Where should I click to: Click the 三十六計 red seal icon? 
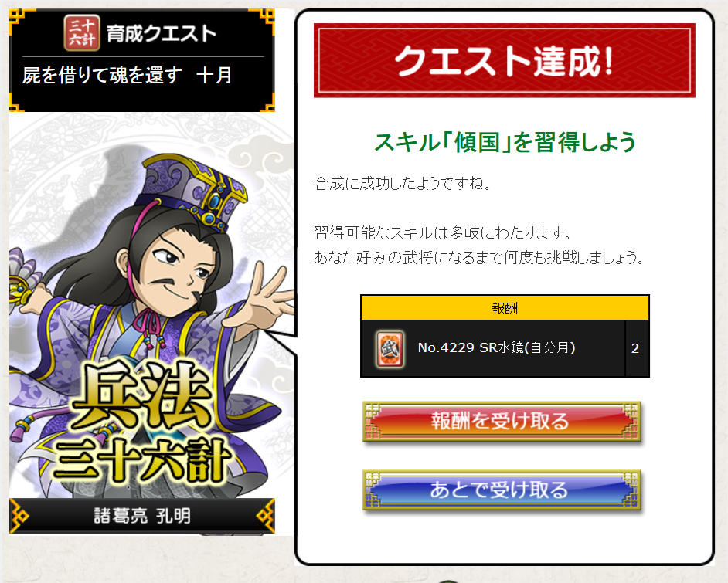pyautogui.click(x=82, y=32)
